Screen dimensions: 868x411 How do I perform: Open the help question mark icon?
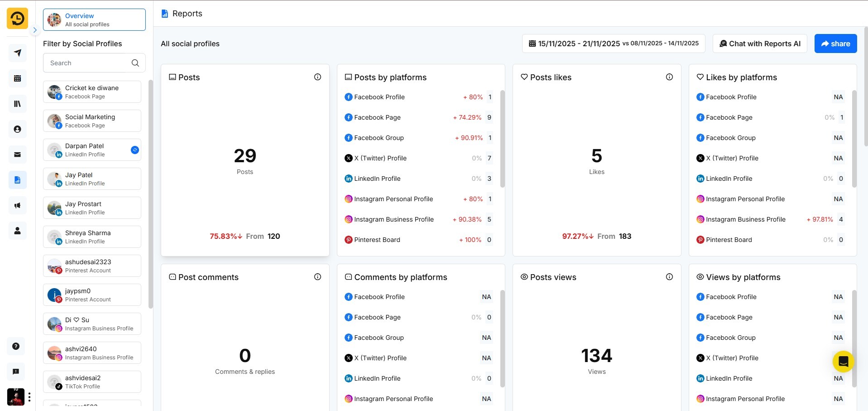(16, 346)
